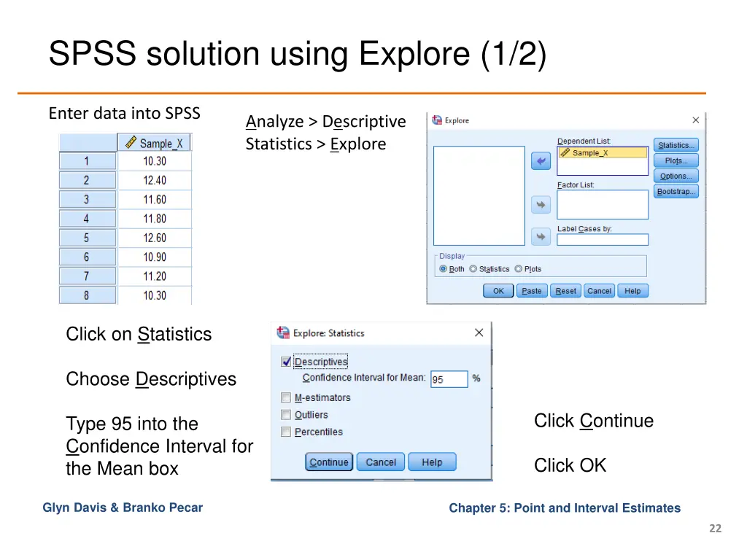Select row header 5 in data table
Image resolution: width=747 pixels, height=560 pixels.
[88, 238]
